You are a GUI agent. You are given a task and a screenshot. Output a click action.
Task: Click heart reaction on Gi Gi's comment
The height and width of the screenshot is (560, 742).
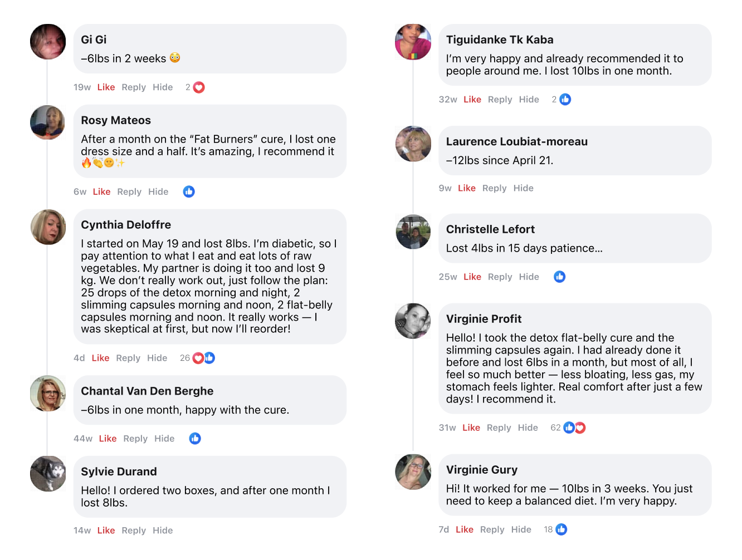pyautogui.click(x=199, y=87)
